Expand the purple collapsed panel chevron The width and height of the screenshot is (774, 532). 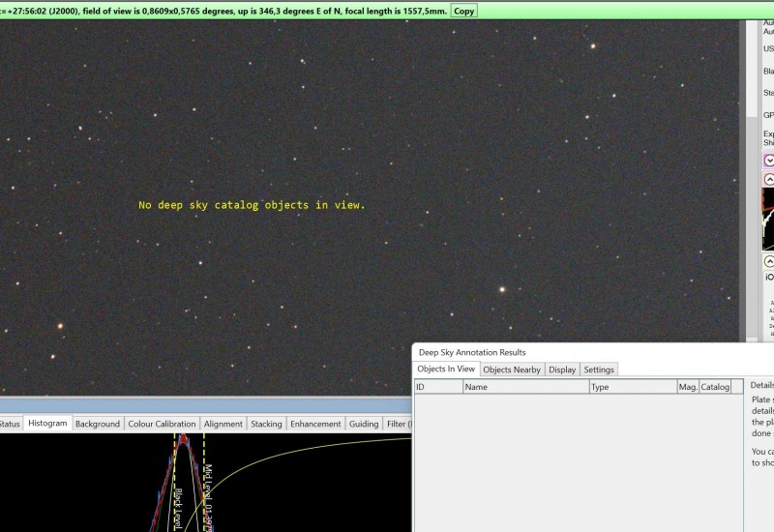pos(769,161)
